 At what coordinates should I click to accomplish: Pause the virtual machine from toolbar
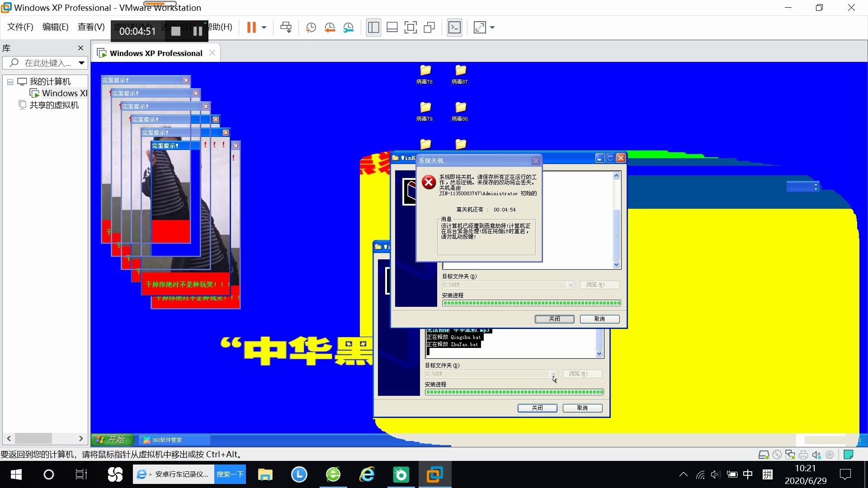click(251, 28)
